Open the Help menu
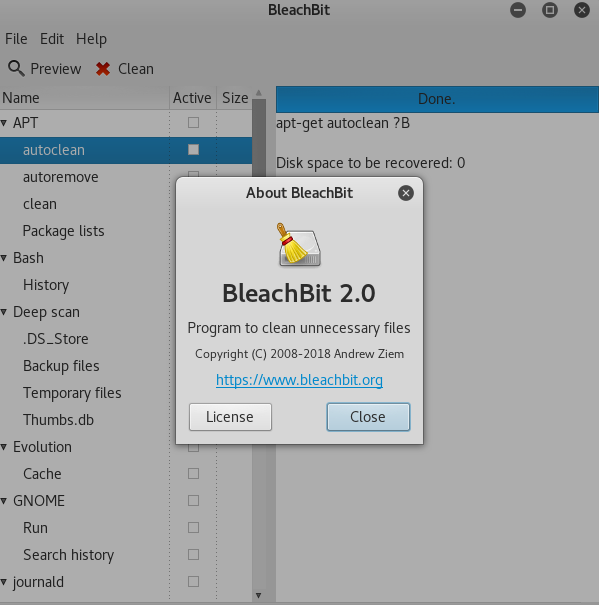Screen dimensions: 599x605 (x=91, y=39)
